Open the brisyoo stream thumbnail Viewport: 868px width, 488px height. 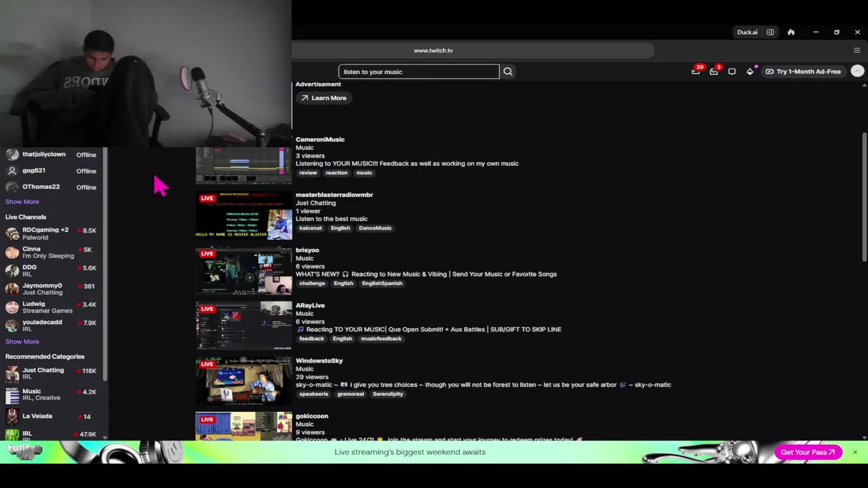(243, 271)
